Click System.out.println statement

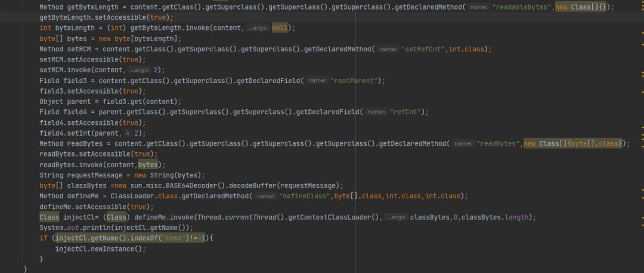click(116, 228)
